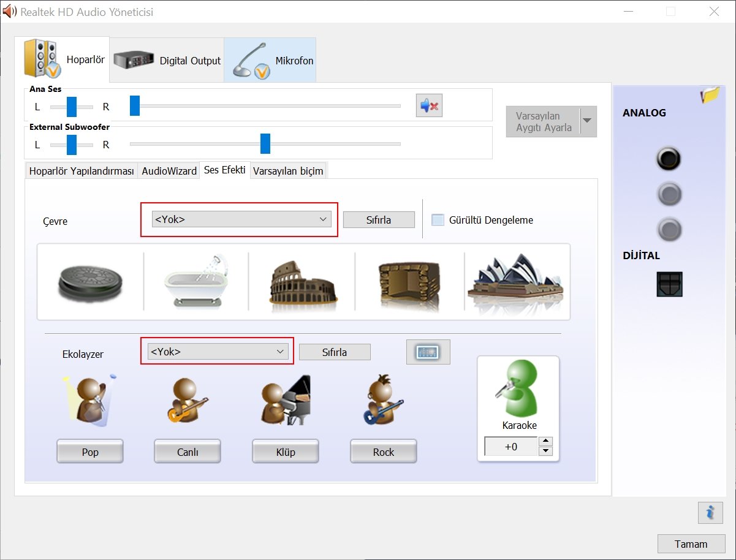Open the Hoparlör Yapılandırması tab
The height and width of the screenshot is (560, 736).
click(82, 171)
